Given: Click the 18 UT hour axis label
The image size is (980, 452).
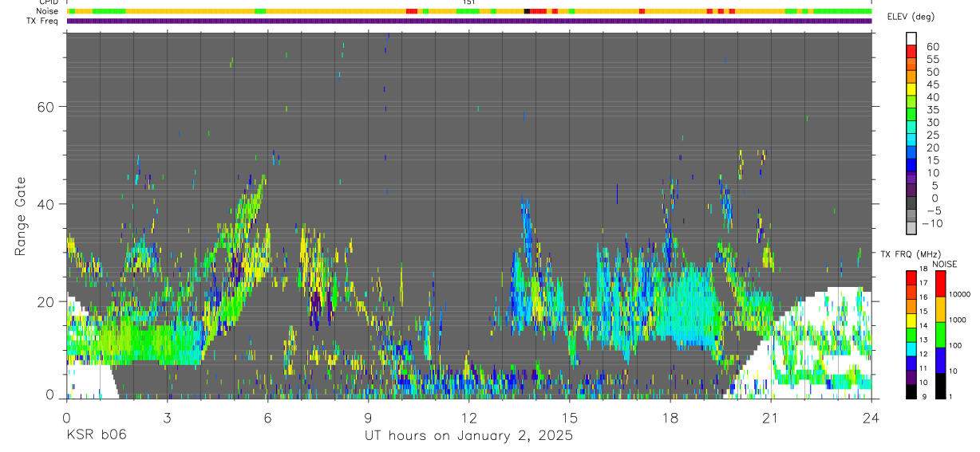Looking at the screenshot, I should pos(670,418).
